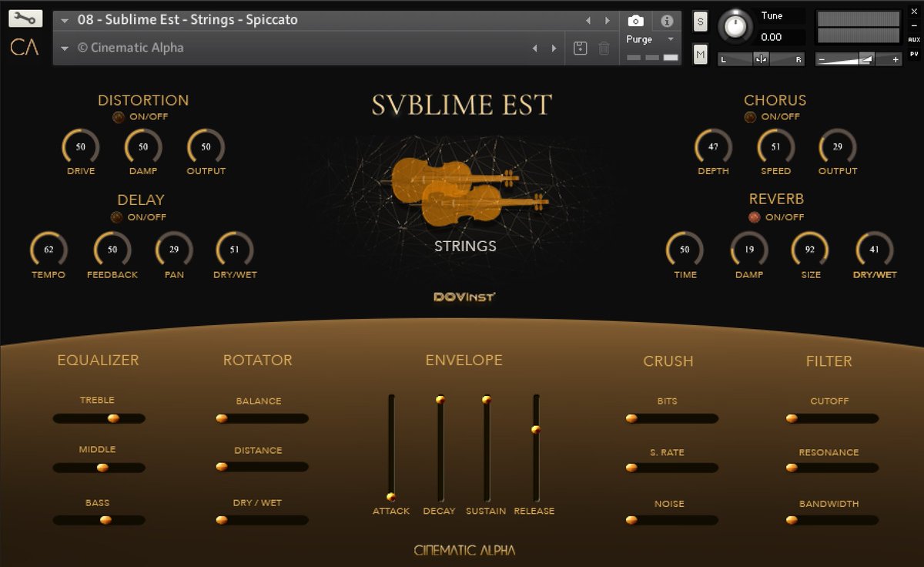Viewport: 924px width, 567px height.
Task: Click the CA Cinematic Alpha logo icon
Action: (25, 47)
